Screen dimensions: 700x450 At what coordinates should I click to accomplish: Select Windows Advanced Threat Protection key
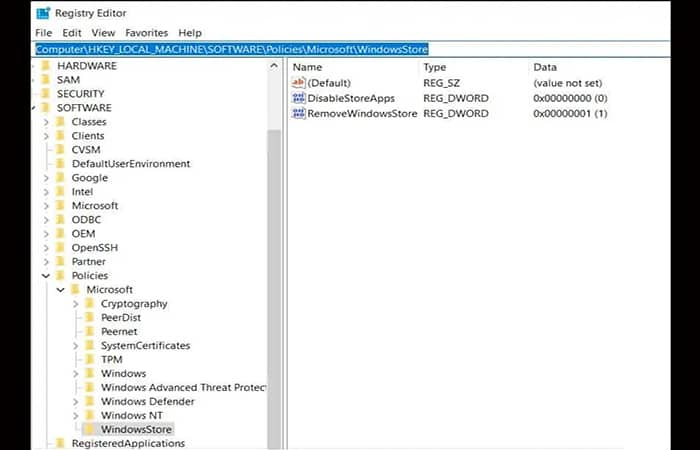coord(183,388)
